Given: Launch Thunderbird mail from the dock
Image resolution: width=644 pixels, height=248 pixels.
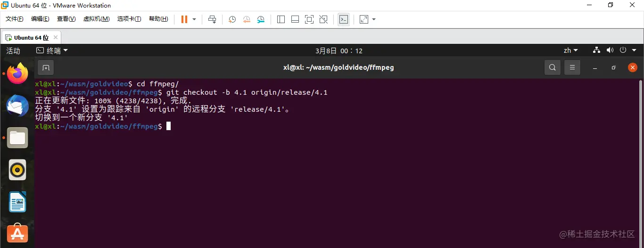Looking at the screenshot, I should pos(17,106).
